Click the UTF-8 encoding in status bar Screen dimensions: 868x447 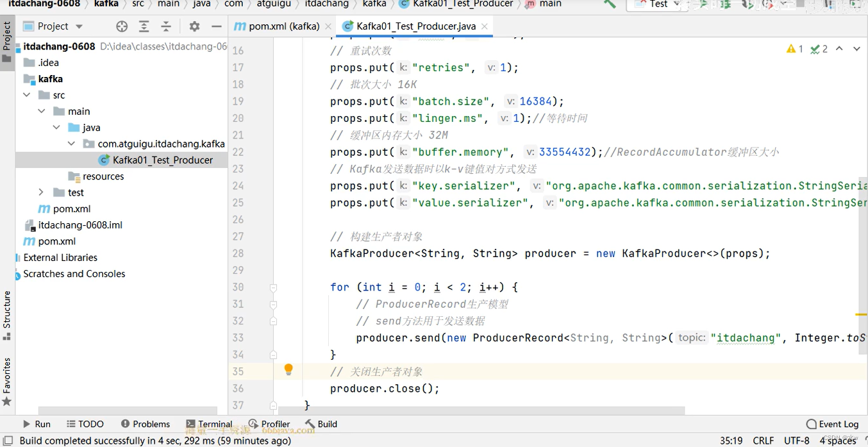(x=796, y=441)
